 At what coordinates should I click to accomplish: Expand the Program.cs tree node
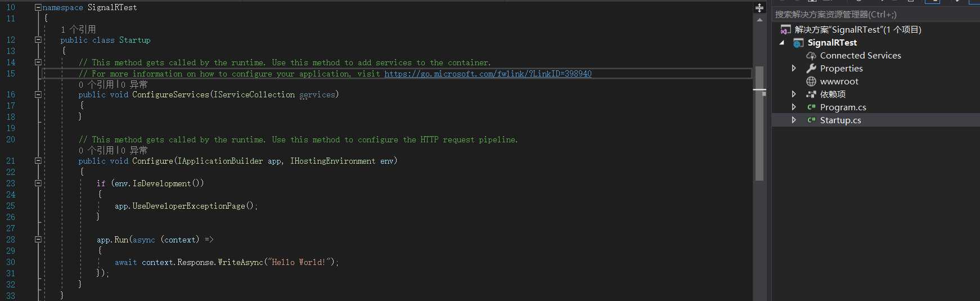tap(794, 107)
